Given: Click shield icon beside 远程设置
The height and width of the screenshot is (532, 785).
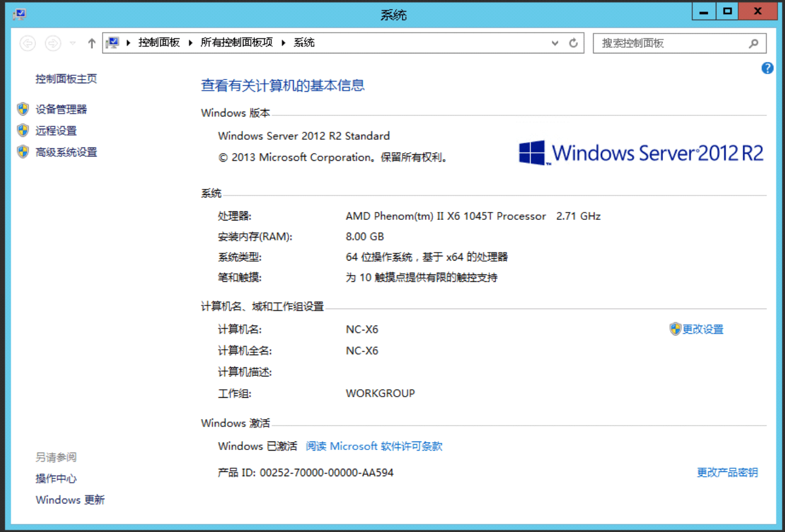Looking at the screenshot, I should tap(23, 131).
